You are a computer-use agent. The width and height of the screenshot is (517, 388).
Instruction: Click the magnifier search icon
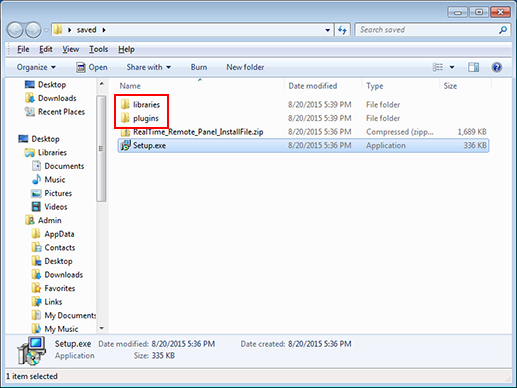tap(503, 30)
